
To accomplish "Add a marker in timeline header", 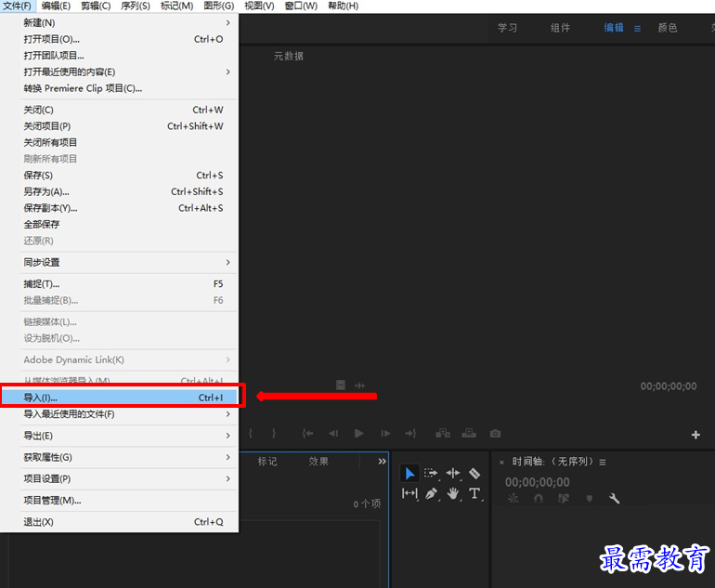I will 589,499.
